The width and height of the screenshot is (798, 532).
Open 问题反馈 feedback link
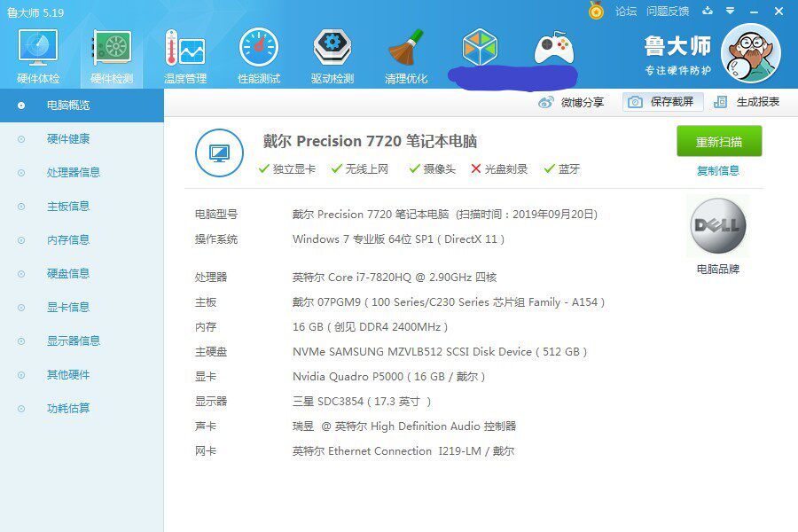tap(667, 12)
